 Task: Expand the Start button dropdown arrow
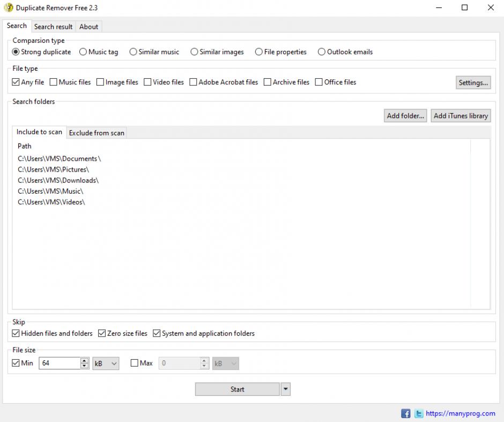(285, 389)
